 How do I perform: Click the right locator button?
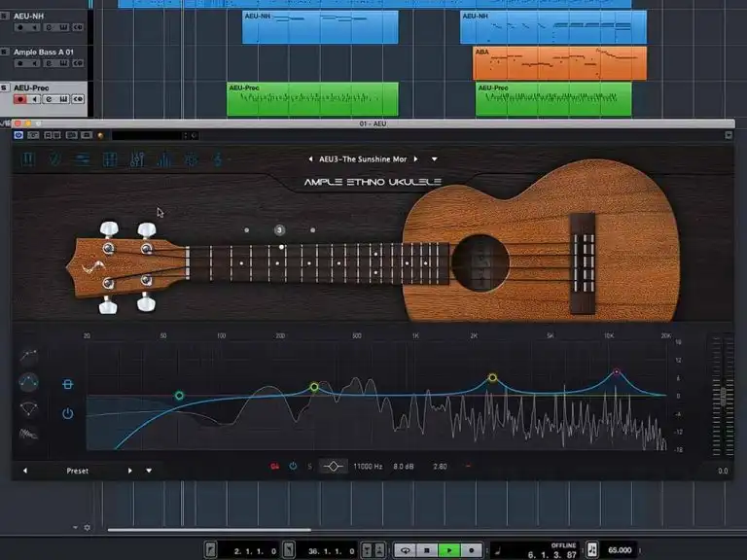coord(288,550)
